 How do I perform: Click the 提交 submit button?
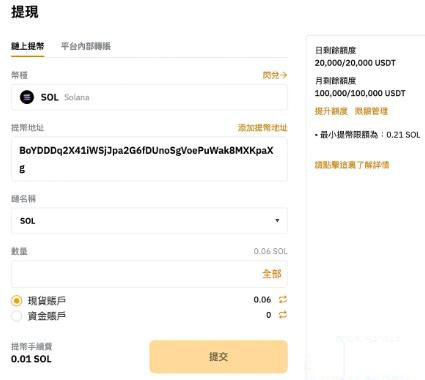tap(218, 357)
